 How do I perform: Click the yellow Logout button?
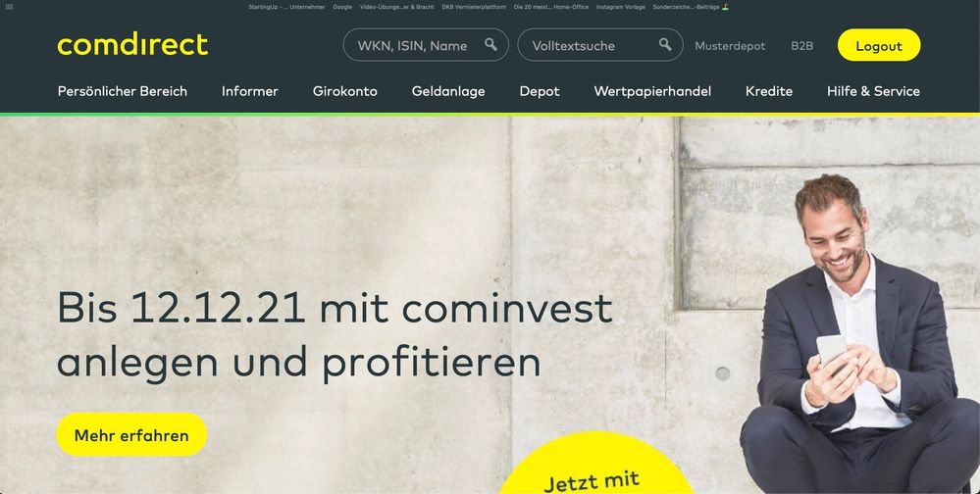879,45
